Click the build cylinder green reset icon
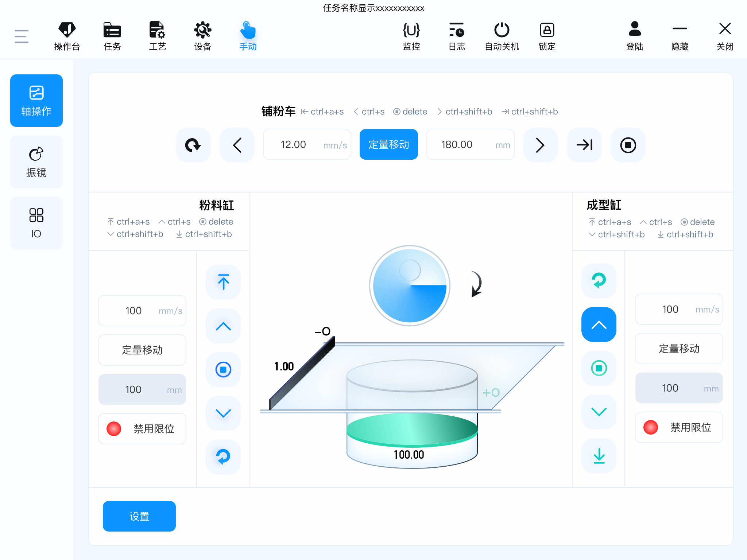 pyautogui.click(x=599, y=281)
